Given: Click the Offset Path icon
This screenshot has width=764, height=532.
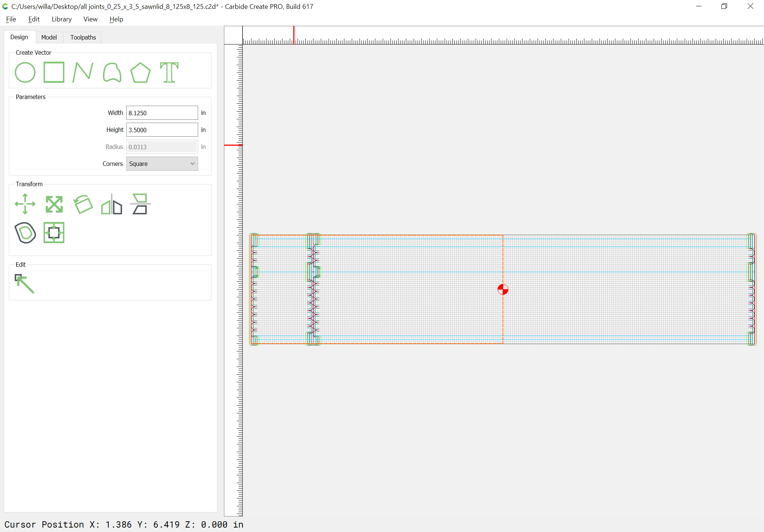Looking at the screenshot, I should pos(25,233).
